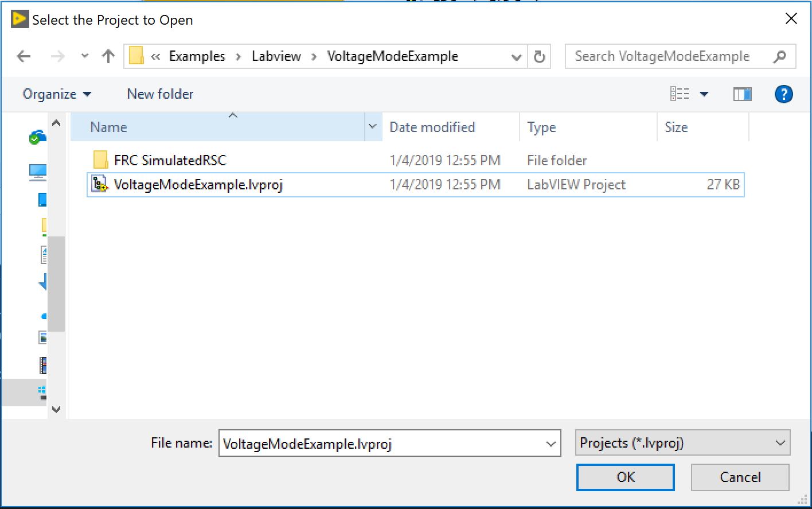Click the Videos filmstrip icon in navigation pane
This screenshot has width=812, height=509.
point(42,365)
